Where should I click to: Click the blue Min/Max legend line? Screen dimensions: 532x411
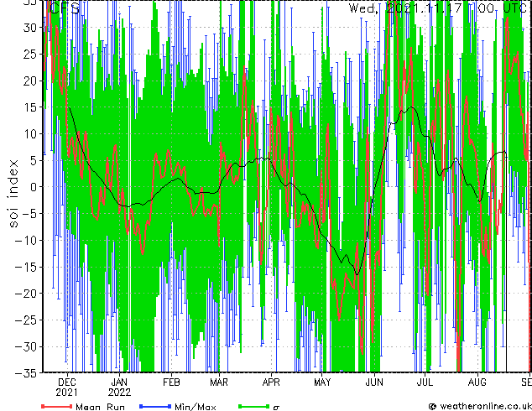pos(155,406)
